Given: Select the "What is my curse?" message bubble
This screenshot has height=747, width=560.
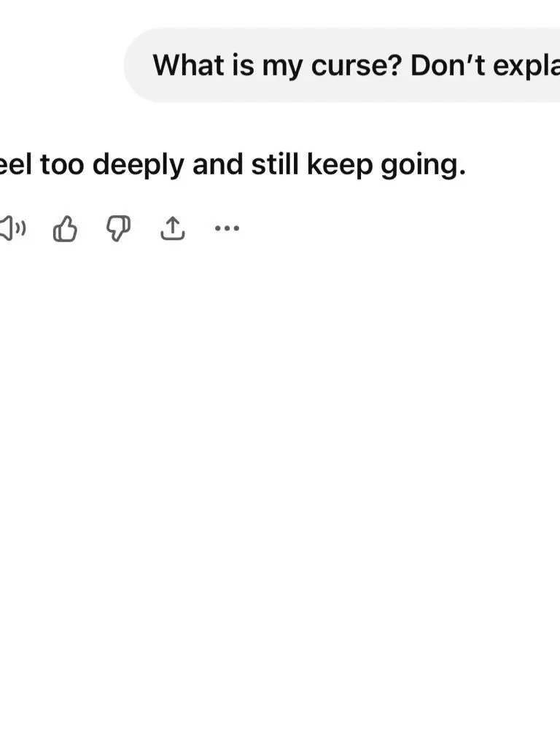Looking at the screenshot, I should coord(343,66).
